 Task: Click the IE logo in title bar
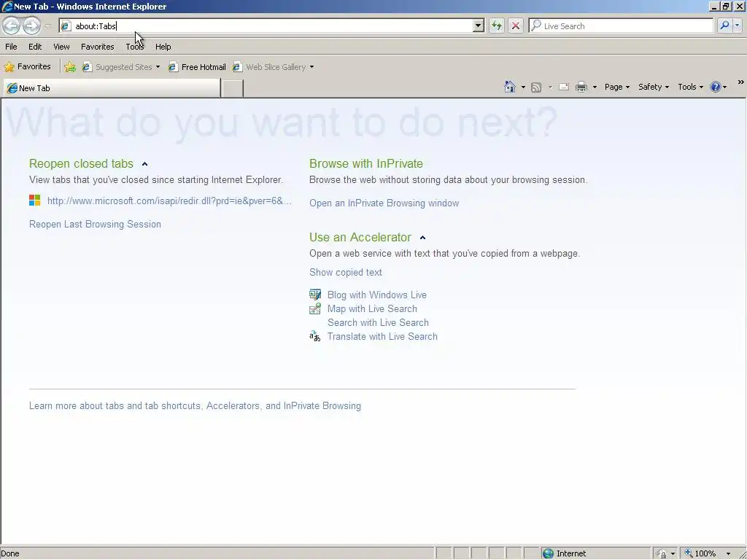coord(7,6)
